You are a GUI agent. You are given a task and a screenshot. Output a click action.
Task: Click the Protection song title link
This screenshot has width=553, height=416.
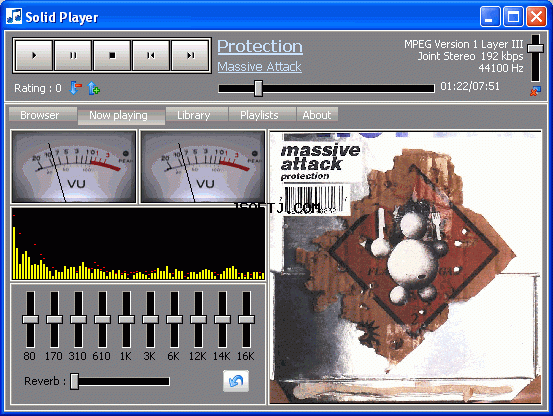coord(260,46)
